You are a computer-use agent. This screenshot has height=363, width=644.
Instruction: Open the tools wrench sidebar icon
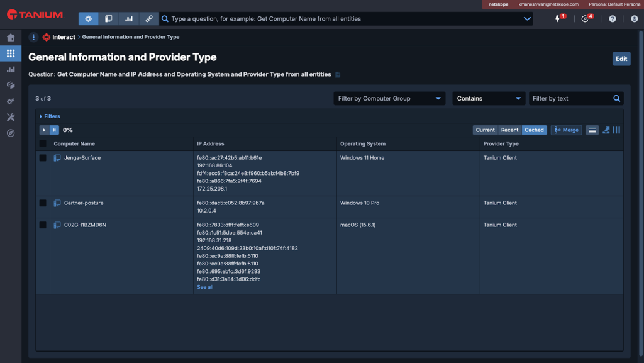click(11, 117)
